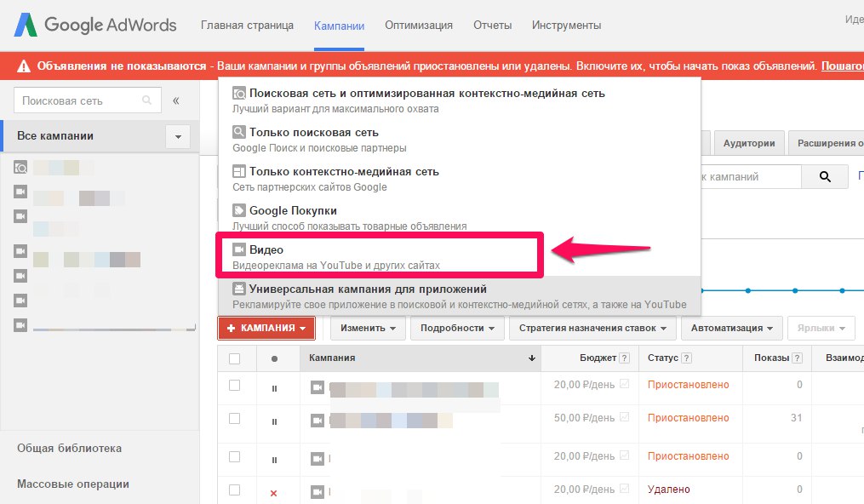The width and height of the screenshot is (864, 504).
Task: Open Стратегия назначения ставок dropdown
Action: point(593,329)
